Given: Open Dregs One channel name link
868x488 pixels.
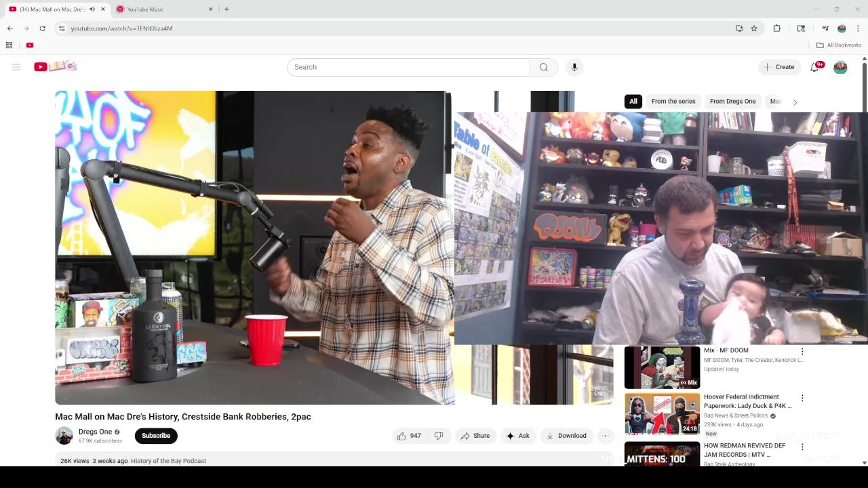Looking at the screenshot, I should (x=95, y=432).
